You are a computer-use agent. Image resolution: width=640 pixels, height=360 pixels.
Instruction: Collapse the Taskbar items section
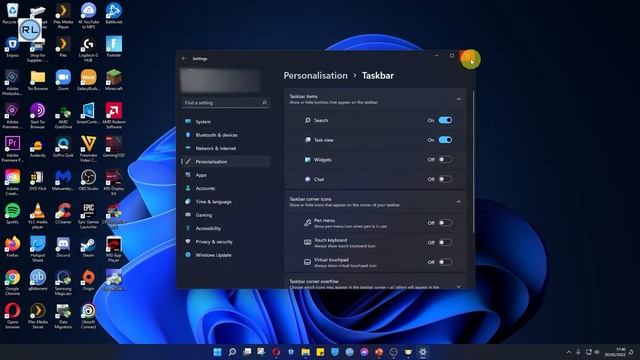coord(458,99)
